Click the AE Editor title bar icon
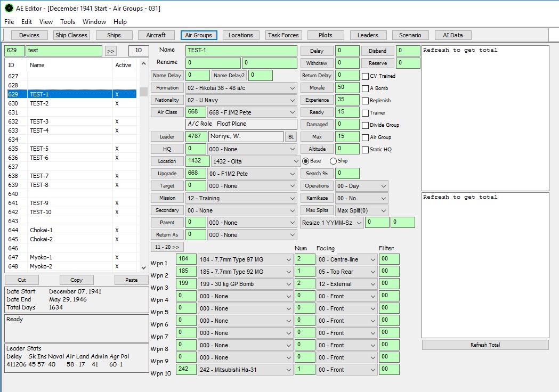The width and height of the screenshot is (559, 392). pos(9,8)
